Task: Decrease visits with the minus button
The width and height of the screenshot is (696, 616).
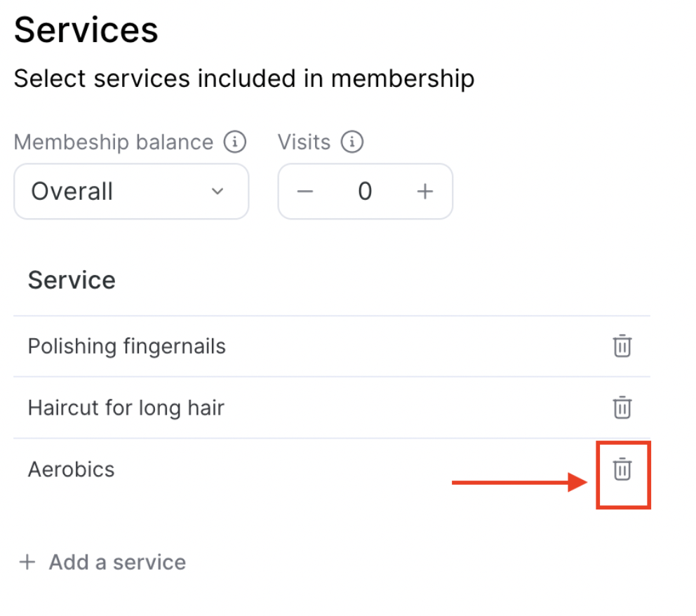Action: (x=304, y=192)
